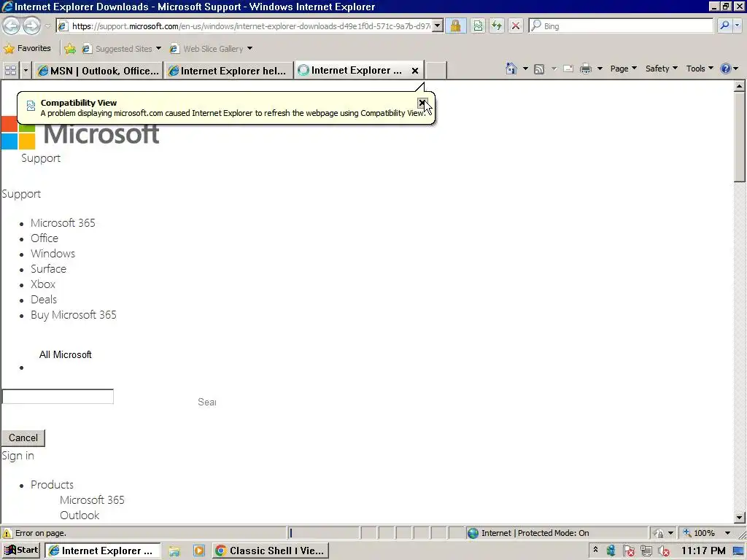The width and height of the screenshot is (747, 560).
Task: Click the RSS Feeds icon
Action: [539, 69]
